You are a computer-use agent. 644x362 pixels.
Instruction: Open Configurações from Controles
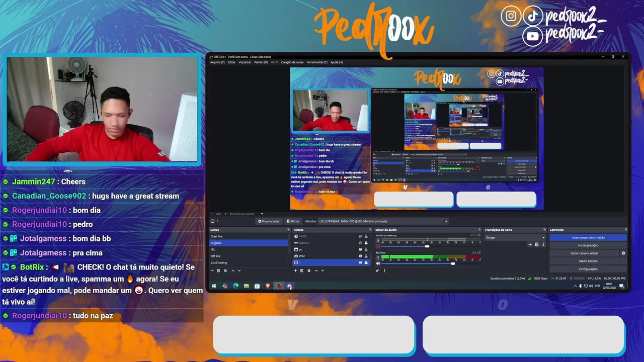[588, 269]
